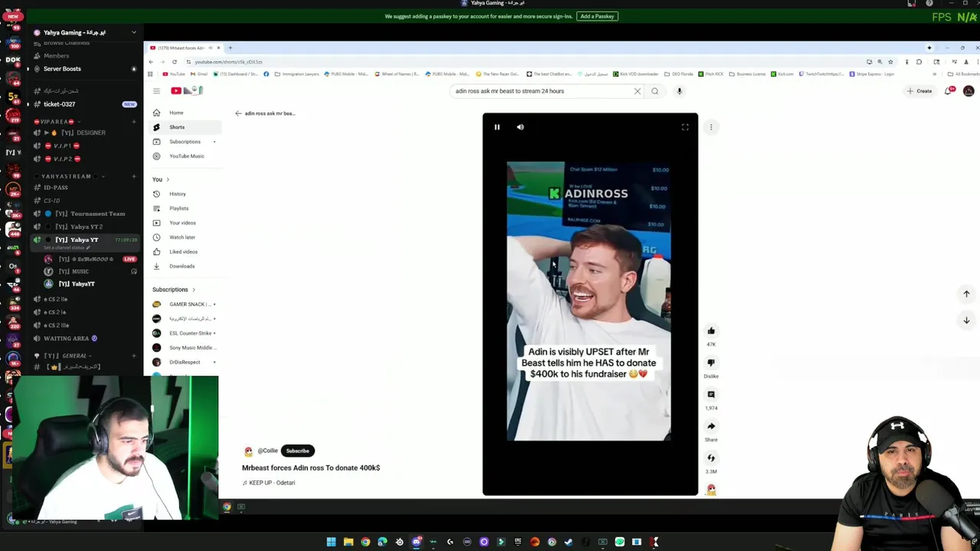Click the YouTube logo

[x=187, y=91]
